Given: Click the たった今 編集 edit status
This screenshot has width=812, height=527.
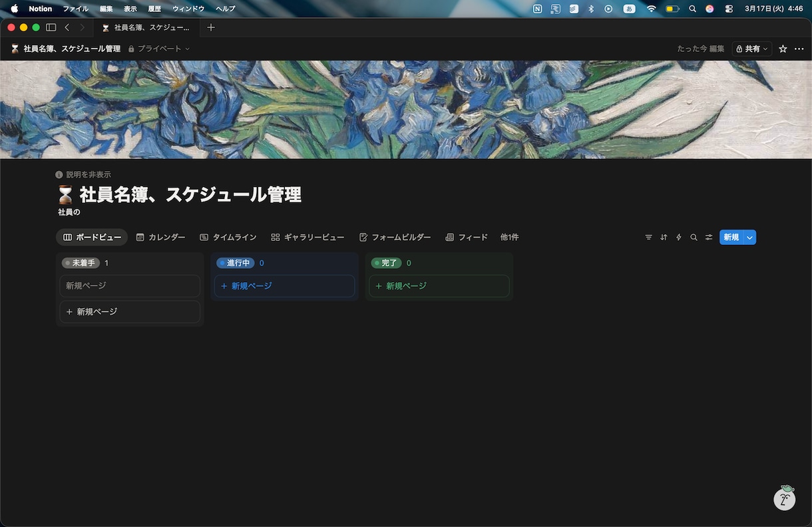Looking at the screenshot, I should [x=700, y=49].
